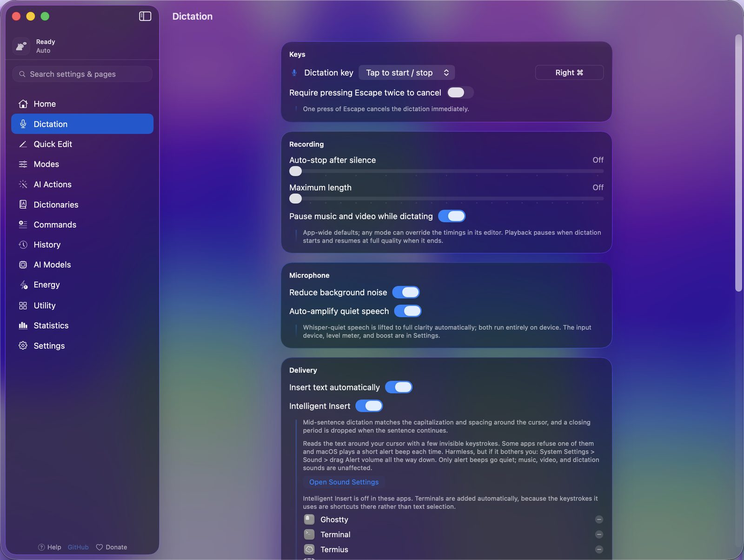
Task: Click the Settings gear icon
Action: click(x=23, y=346)
